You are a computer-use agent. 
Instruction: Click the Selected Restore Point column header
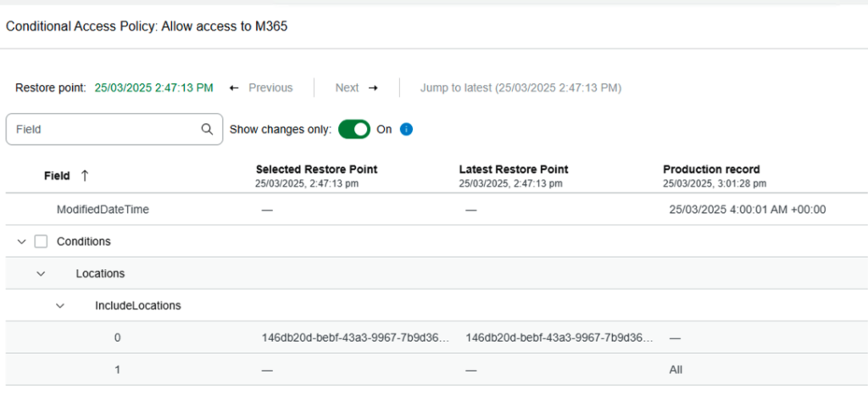click(x=316, y=170)
